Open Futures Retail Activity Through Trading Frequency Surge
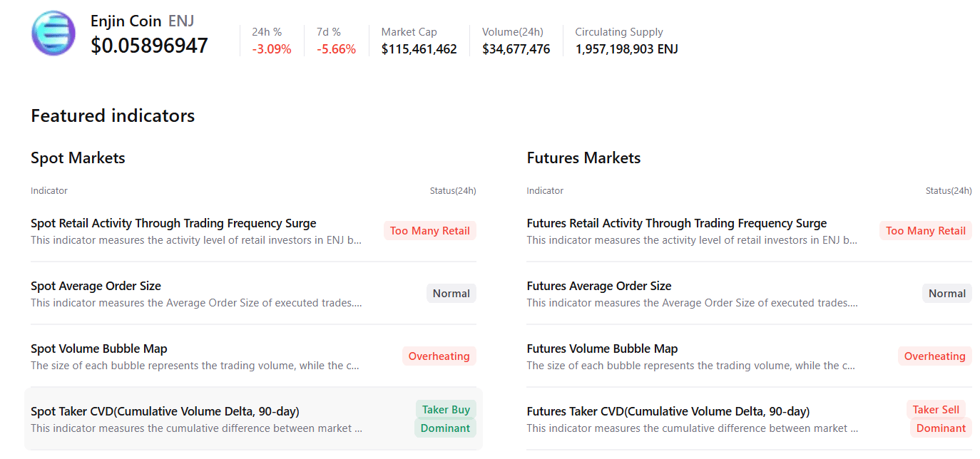The height and width of the screenshot is (459, 980). (676, 224)
